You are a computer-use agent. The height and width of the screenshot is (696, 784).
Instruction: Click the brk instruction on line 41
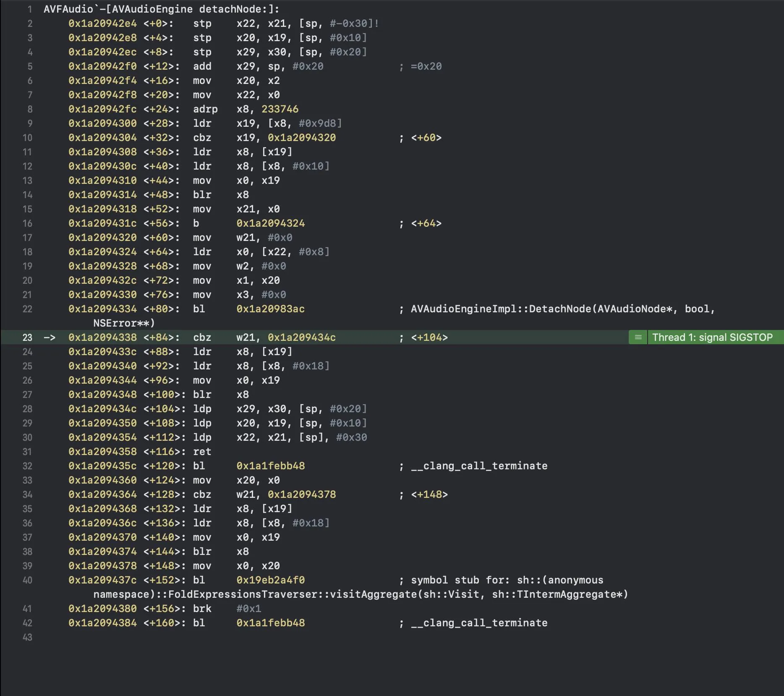[x=202, y=609]
